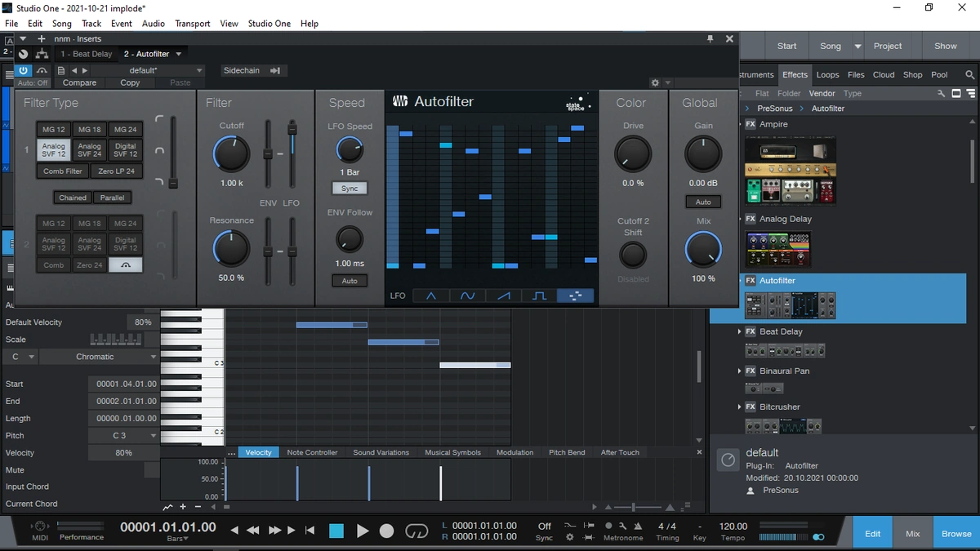Open the Song mode dropdown arrow

(x=857, y=47)
